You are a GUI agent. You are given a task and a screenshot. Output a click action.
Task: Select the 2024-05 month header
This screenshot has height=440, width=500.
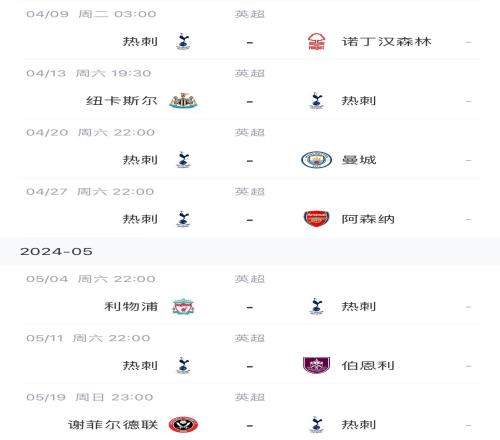pos(250,251)
